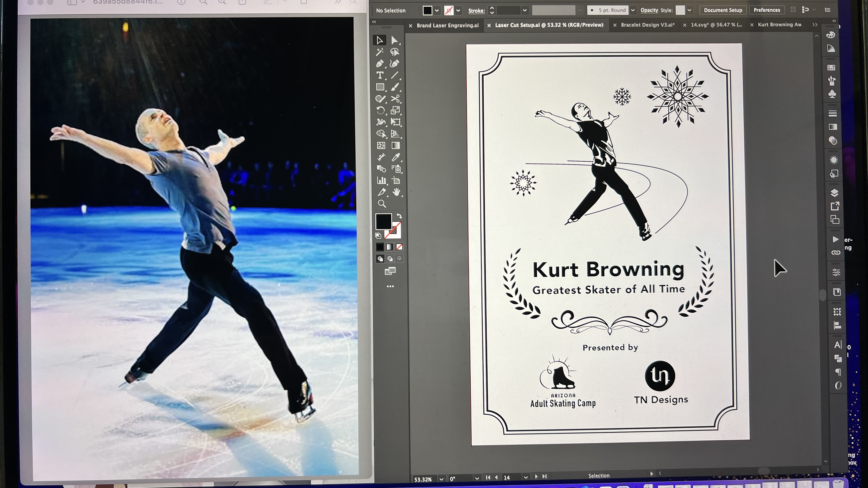Open the zoom level dropdown
Screen dimensions: 868x488
click(441, 479)
